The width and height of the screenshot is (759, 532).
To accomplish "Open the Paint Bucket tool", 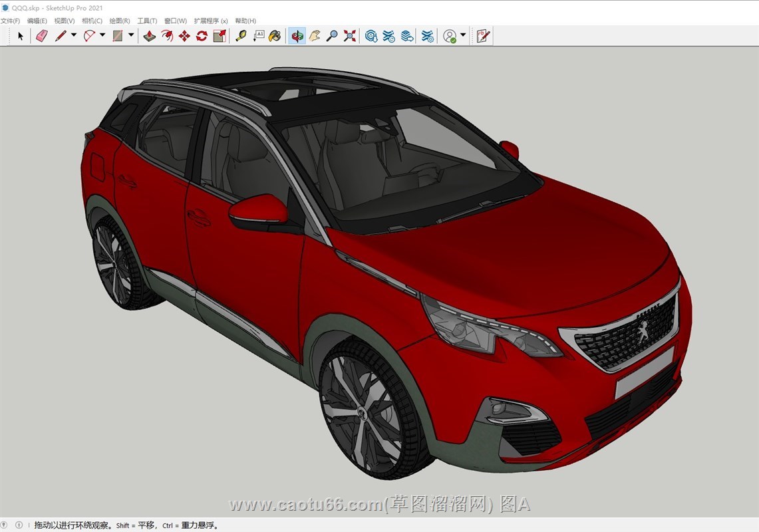I will pos(275,36).
